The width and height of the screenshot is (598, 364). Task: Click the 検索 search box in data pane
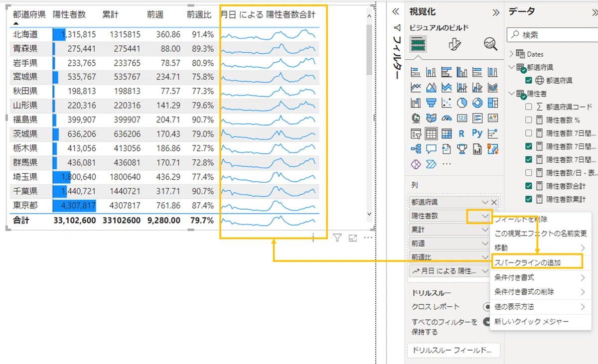click(552, 35)
